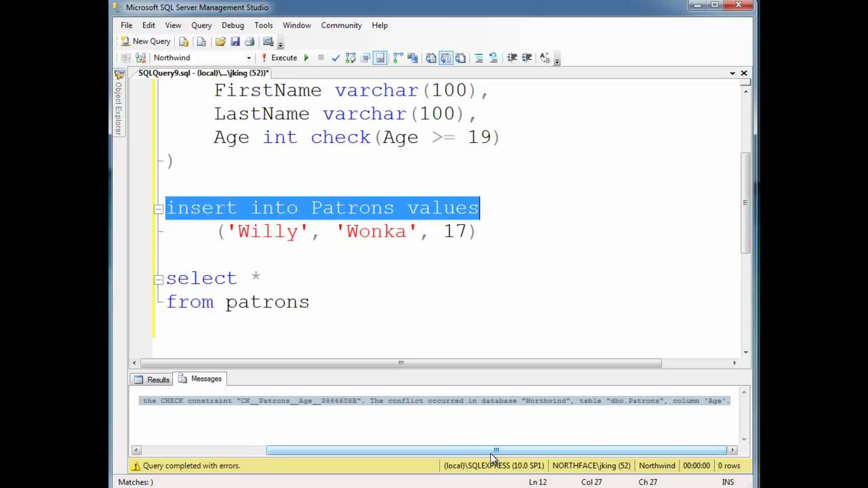
Task: Click the NORTHFACE\jking (52) status entry
Action: pos(591,466)
